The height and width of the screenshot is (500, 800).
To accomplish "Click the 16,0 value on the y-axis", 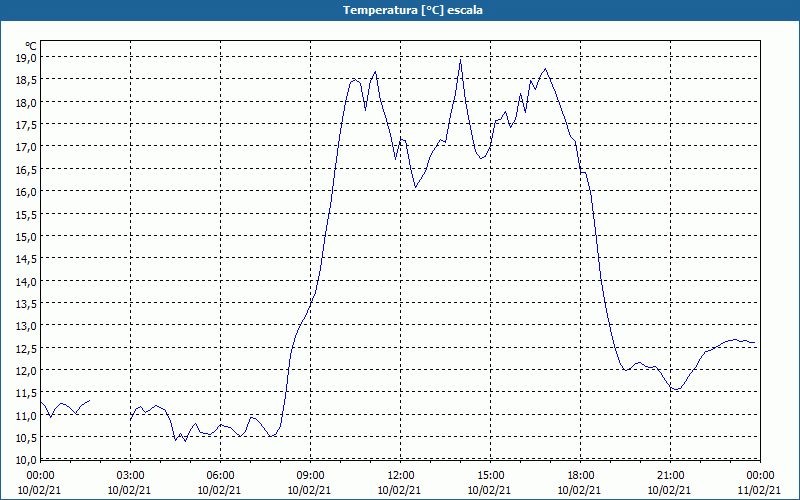I will tap(26, 192).
